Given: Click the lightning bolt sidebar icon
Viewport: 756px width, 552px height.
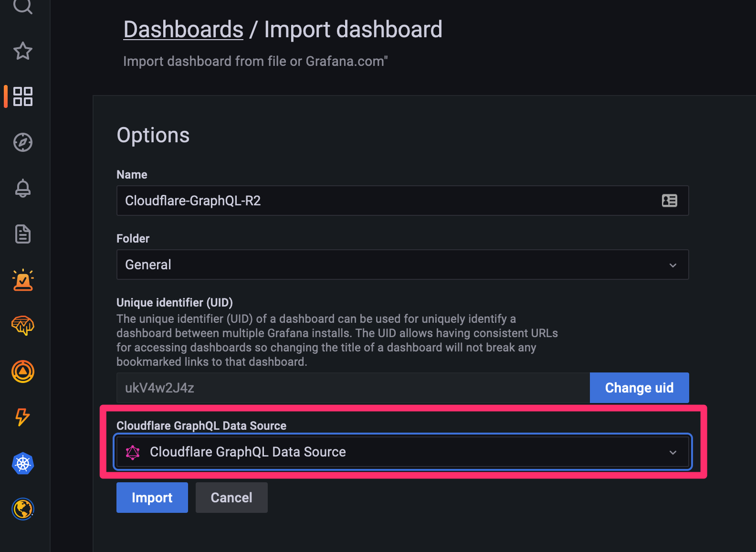Looking at the screenshot, I should [x=23, y=417].
